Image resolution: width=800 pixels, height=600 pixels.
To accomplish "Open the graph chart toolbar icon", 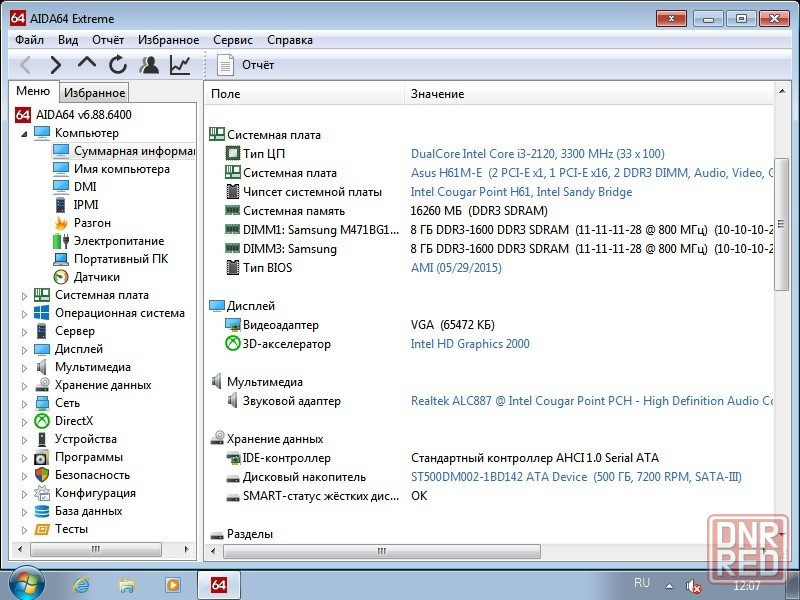I will click(x=180, y=65).
